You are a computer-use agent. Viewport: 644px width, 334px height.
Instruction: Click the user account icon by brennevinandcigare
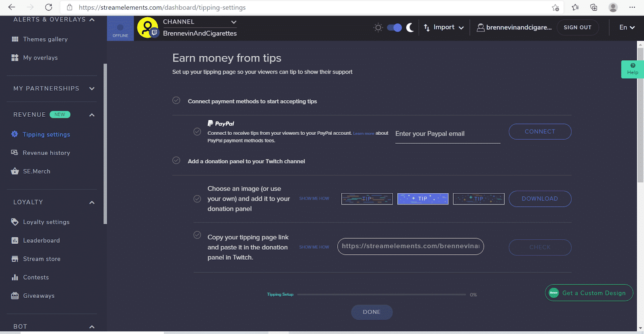point(481,27)
